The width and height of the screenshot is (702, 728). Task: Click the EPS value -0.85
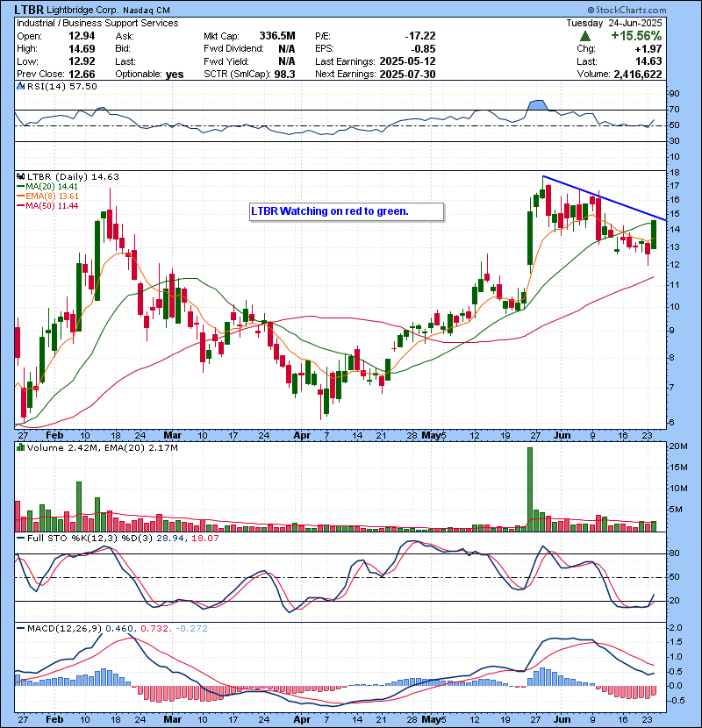point(423,49)
